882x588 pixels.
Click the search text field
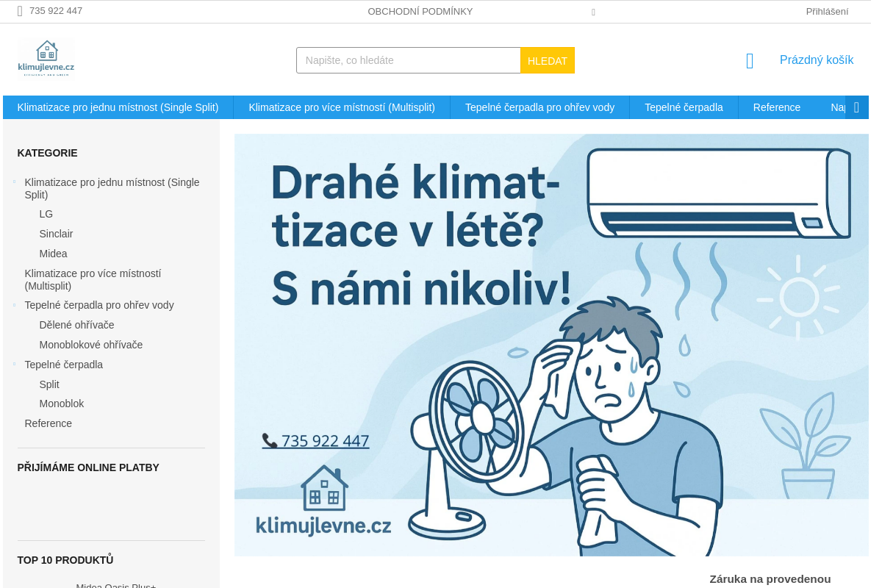(x=408, y=60)
